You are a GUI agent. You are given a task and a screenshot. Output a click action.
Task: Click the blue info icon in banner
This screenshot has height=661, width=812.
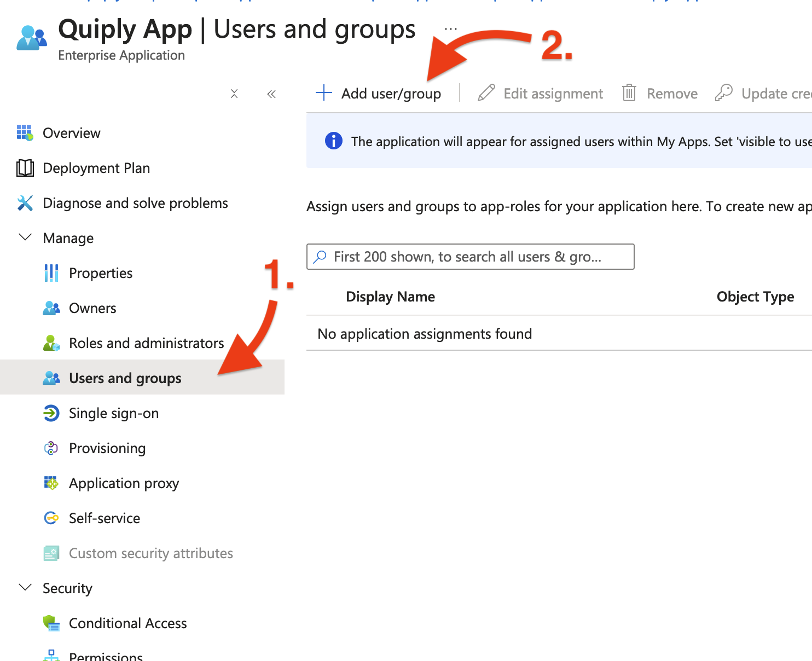click(334, 141)
